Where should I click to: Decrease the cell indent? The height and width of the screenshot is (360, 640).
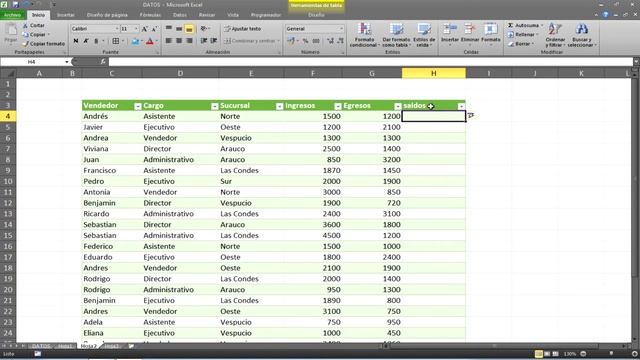click(x=204, y=41)
